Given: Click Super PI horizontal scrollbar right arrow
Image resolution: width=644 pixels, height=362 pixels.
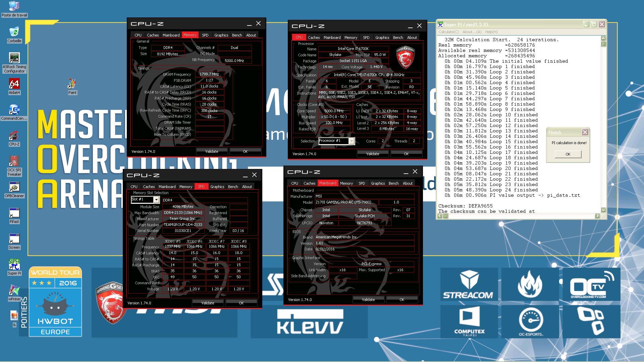Looking at the screenshot, I should pyautogui.click(x=597, y=216).
